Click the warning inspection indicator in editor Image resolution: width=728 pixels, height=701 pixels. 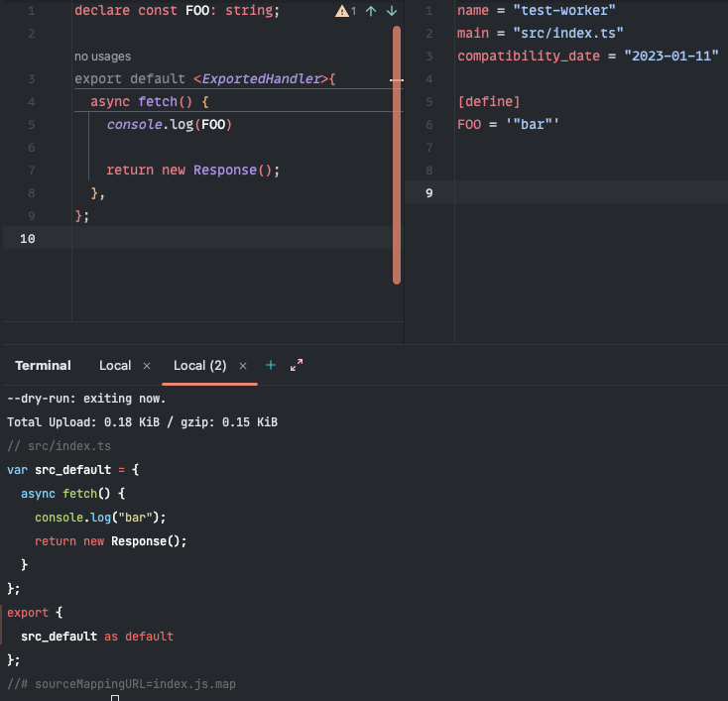[345, 11]
